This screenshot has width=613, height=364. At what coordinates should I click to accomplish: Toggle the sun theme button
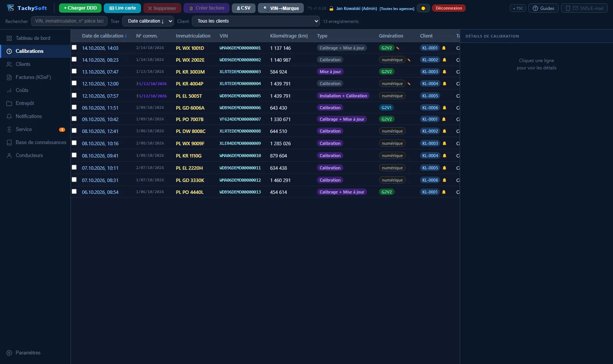(423, 8)
